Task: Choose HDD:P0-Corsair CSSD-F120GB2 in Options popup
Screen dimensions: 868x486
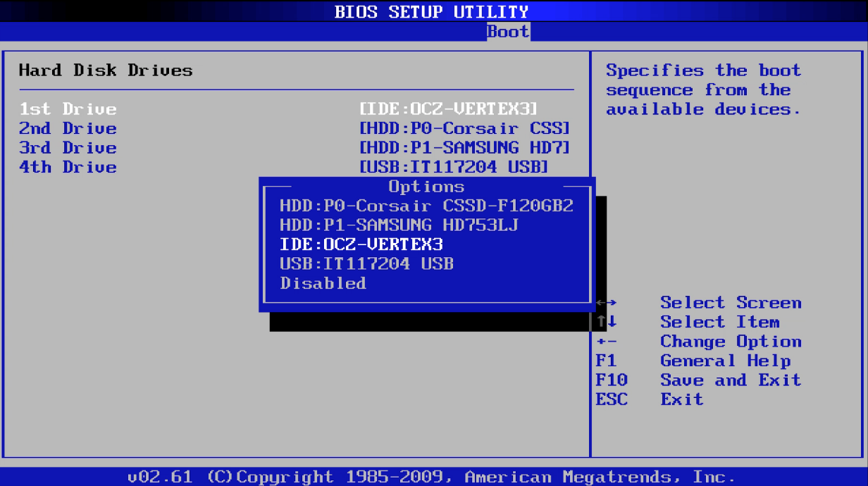Action: coord(426,206)
